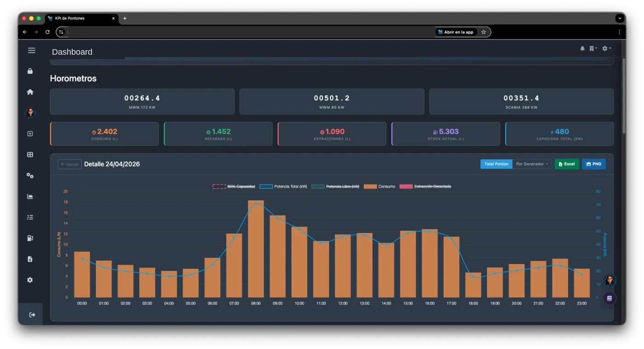
Task: Click the logout icon at sidebar bottom
Action: (32, 315)
